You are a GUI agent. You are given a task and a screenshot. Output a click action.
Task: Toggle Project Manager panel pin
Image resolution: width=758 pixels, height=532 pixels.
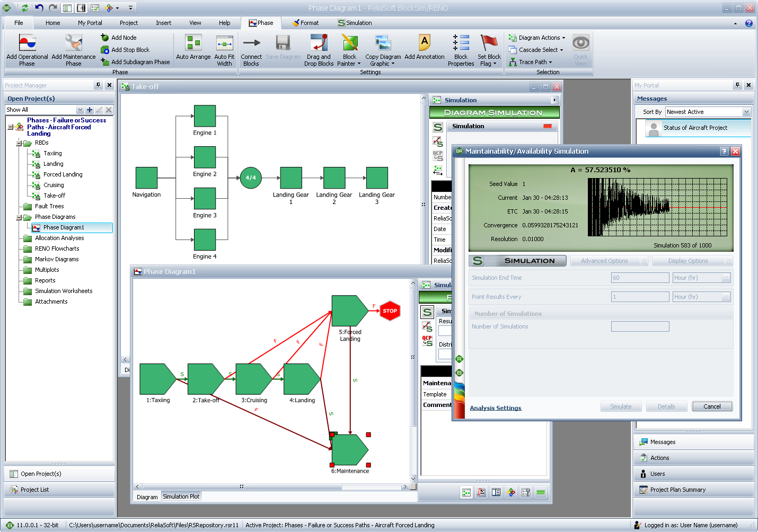pyautogui.click(x=98, y=85)
